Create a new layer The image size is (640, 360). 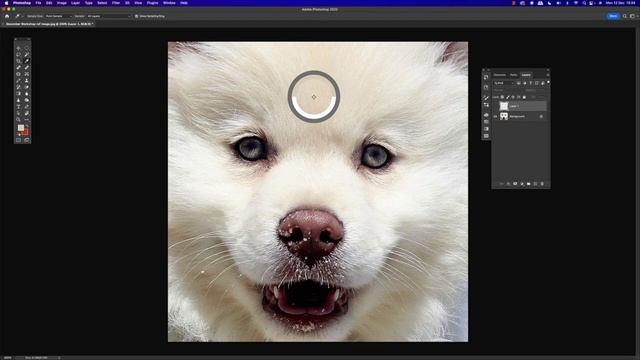(535, 184)
